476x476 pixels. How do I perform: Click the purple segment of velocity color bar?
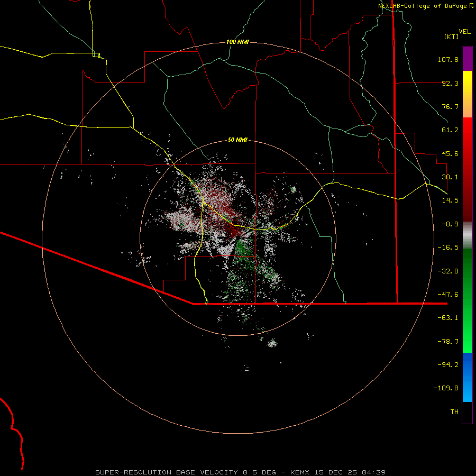[x=467, y=59]
